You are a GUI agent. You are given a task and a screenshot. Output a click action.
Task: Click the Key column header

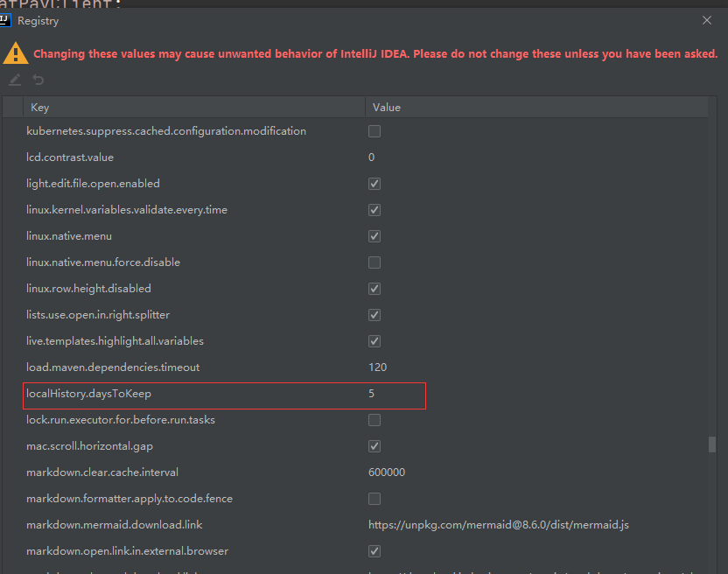tap(194, 108)
